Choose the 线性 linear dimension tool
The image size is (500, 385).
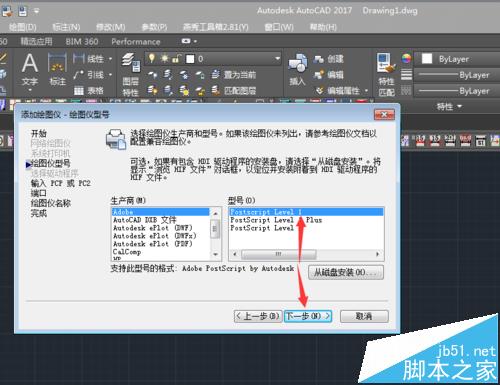[88, 59]
